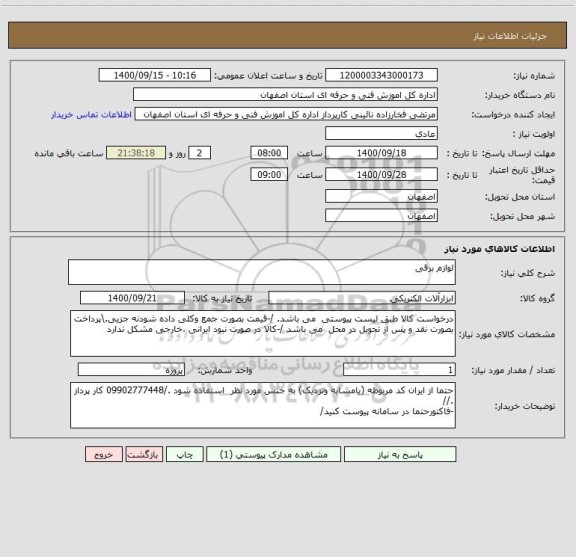This screenshot has height=557, width=576.
Task: Click the goods group field 'ابزارآلات الکتریکی'
Action: click(x=362, y=298)
